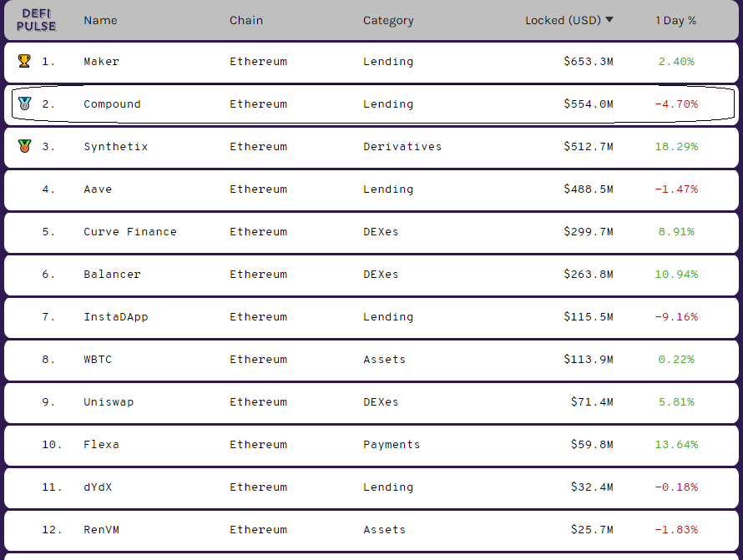Open the Synthetix project link

tap(115, 147)
